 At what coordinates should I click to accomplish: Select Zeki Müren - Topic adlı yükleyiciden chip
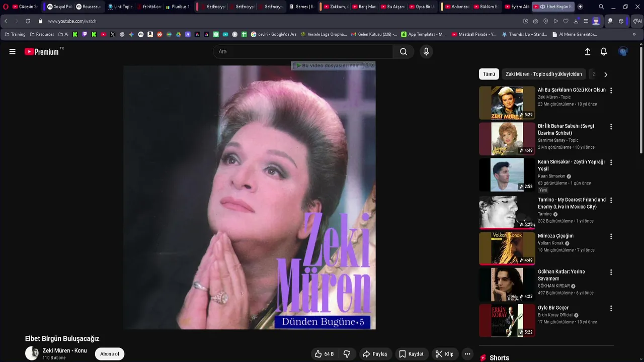544,74
